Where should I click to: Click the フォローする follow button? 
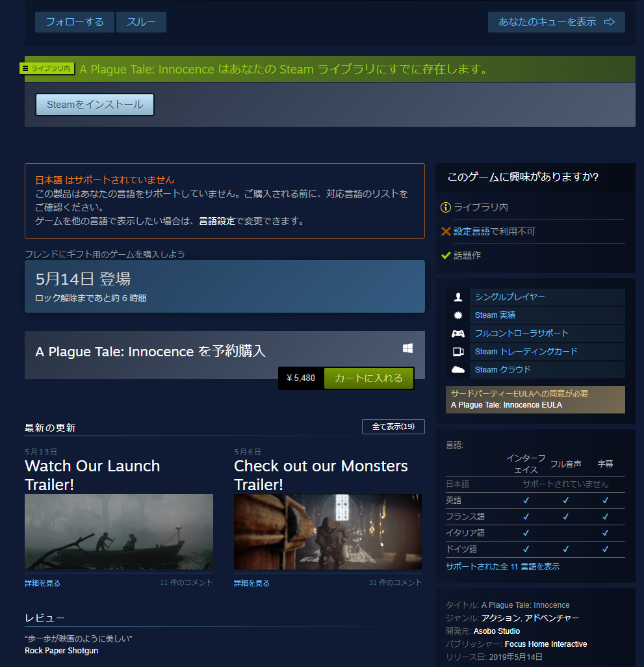[x=74, y=22]
